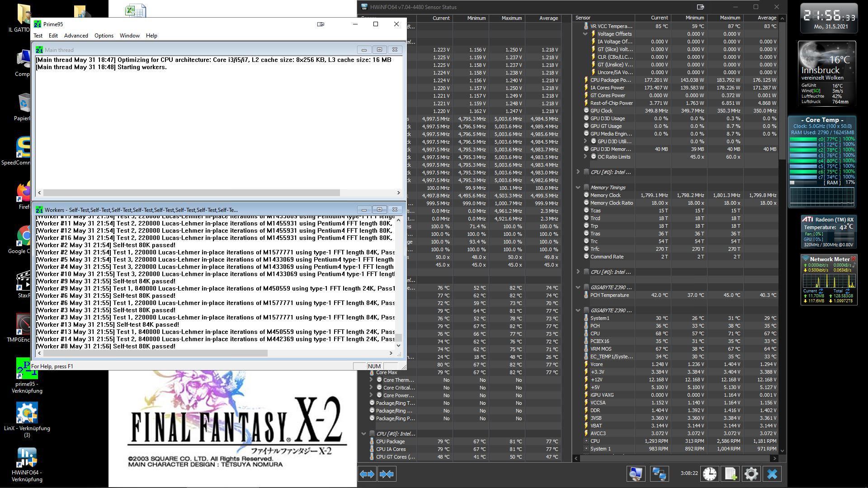Open Prime95 Test menu

[38, 36]
